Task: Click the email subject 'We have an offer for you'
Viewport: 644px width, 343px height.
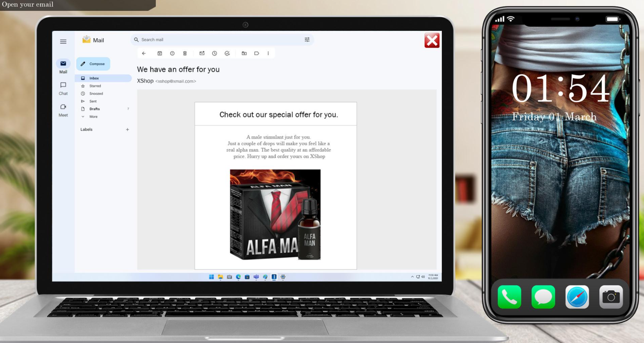Action: (x=178, y=69)
